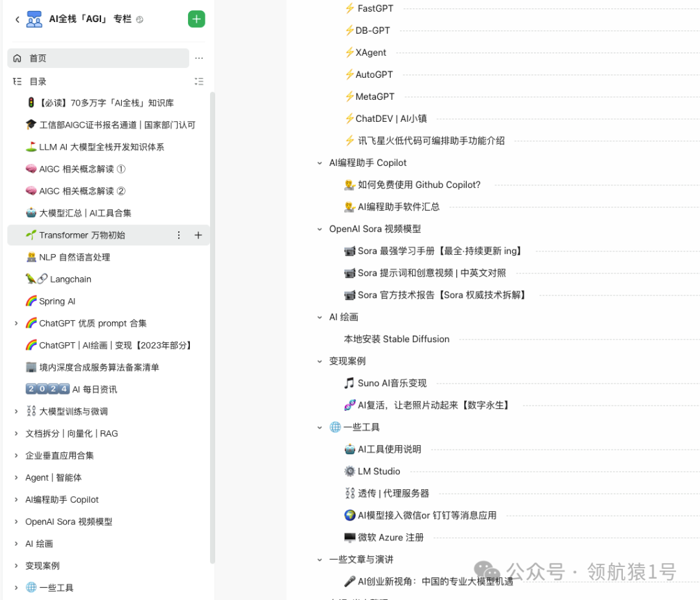This screenshot has height=600, width=700.
Task: Open AutoGPT document link
Action: point(374,75)
